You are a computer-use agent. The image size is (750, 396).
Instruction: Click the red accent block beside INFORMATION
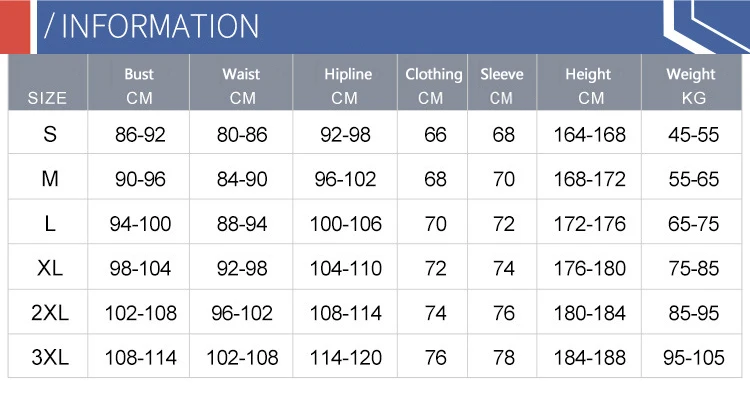[x=15, y=27]
